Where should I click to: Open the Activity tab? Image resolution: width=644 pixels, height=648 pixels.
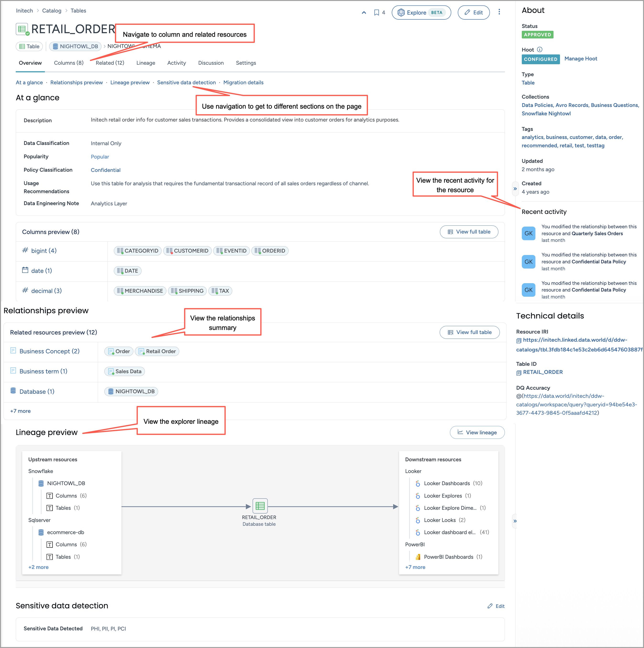click(177, 63)
